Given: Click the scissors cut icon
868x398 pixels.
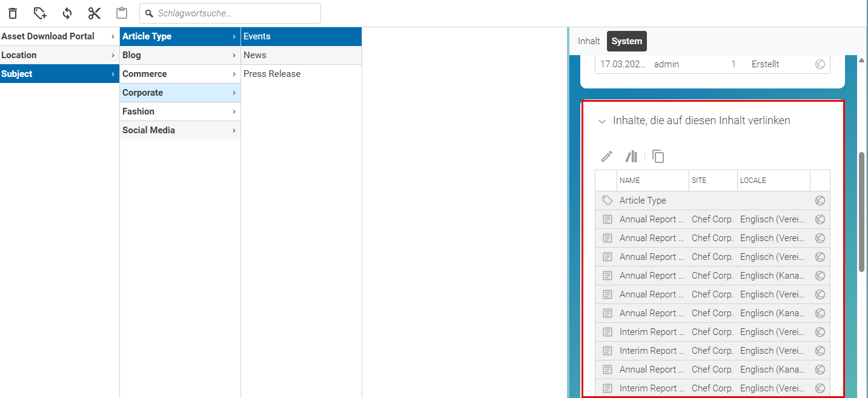Looking at the screenshot, I should pyautogui.click(x=94, y=13).
